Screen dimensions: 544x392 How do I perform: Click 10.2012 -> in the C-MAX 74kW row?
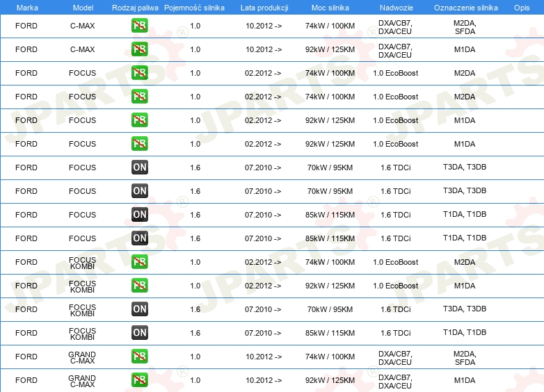click(264, 26)
